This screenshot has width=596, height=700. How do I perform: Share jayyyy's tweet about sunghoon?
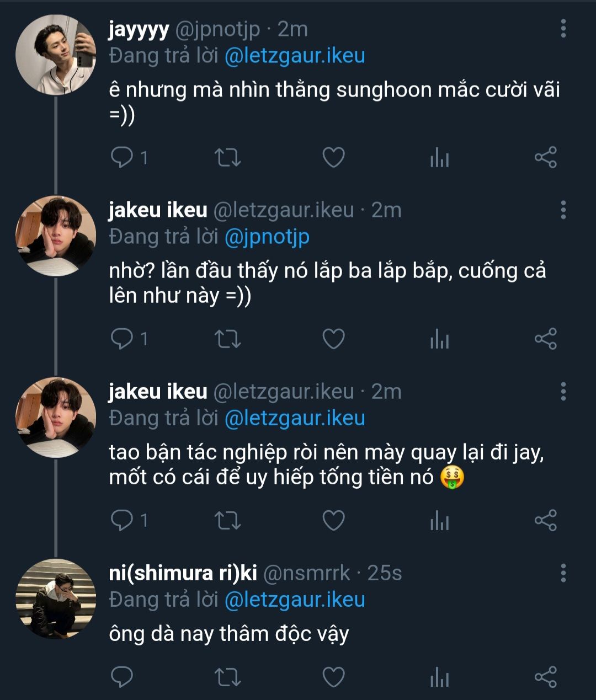click(x=545, y=158)
